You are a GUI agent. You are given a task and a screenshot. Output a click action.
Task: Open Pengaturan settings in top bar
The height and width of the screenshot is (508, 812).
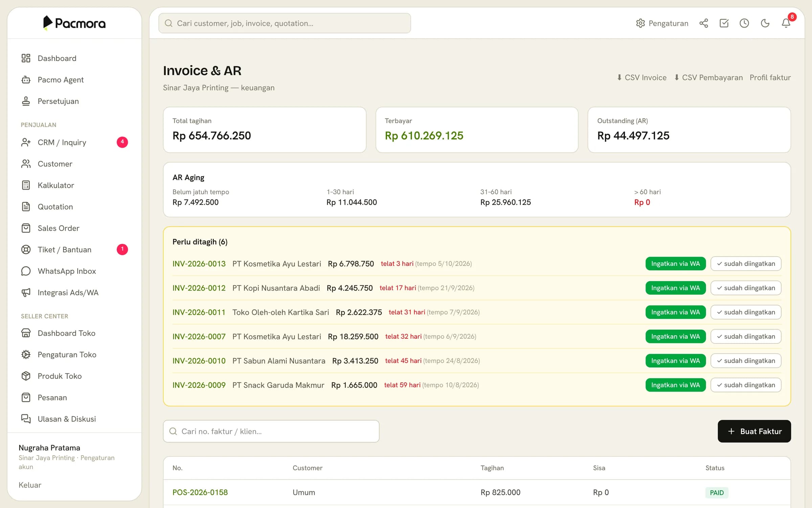tap(662, 23)
